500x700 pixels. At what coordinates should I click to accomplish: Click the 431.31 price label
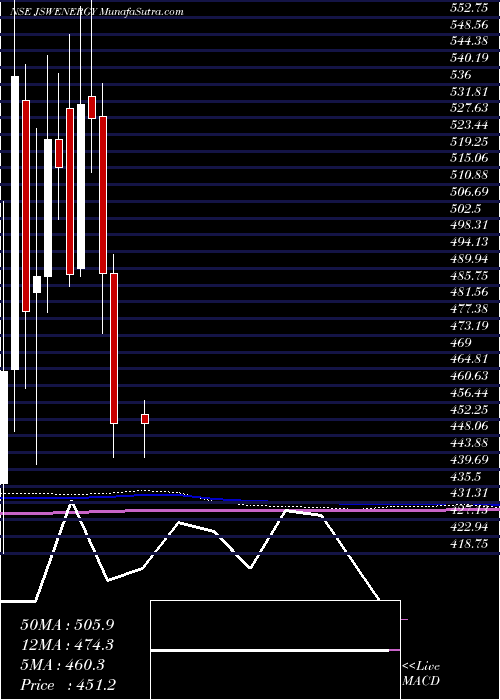tap(471, 492)
